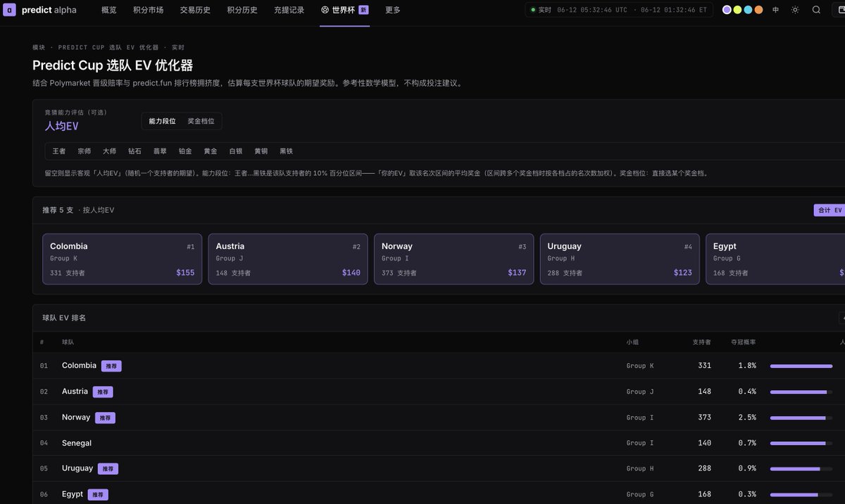Click the 推荐 tag beside Norway row
The image size is (845, 504).
[105, 418]
